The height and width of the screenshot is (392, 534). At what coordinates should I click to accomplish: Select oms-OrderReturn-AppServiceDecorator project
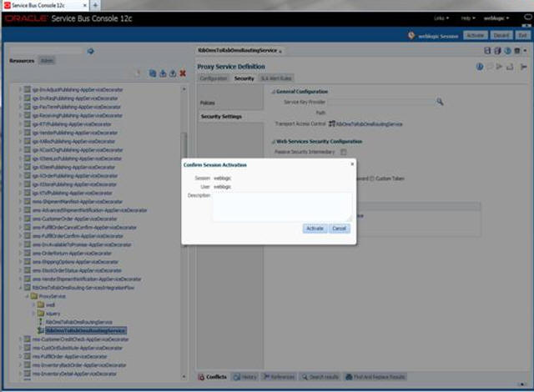73,254
